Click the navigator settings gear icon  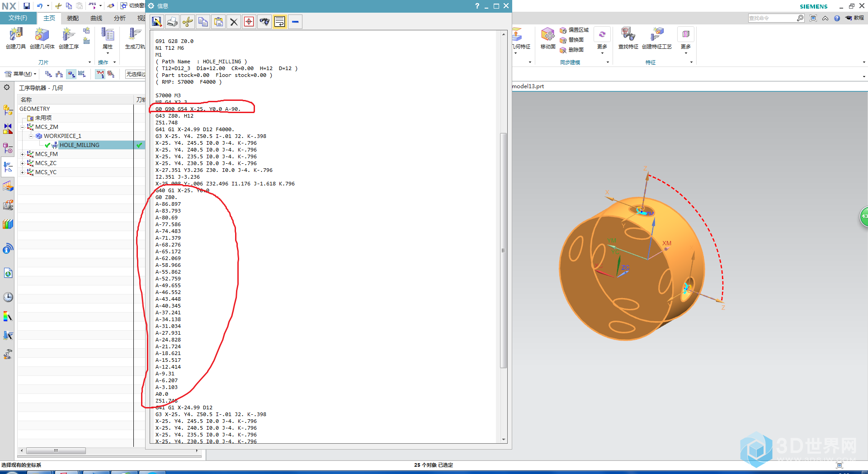[7, 87]
